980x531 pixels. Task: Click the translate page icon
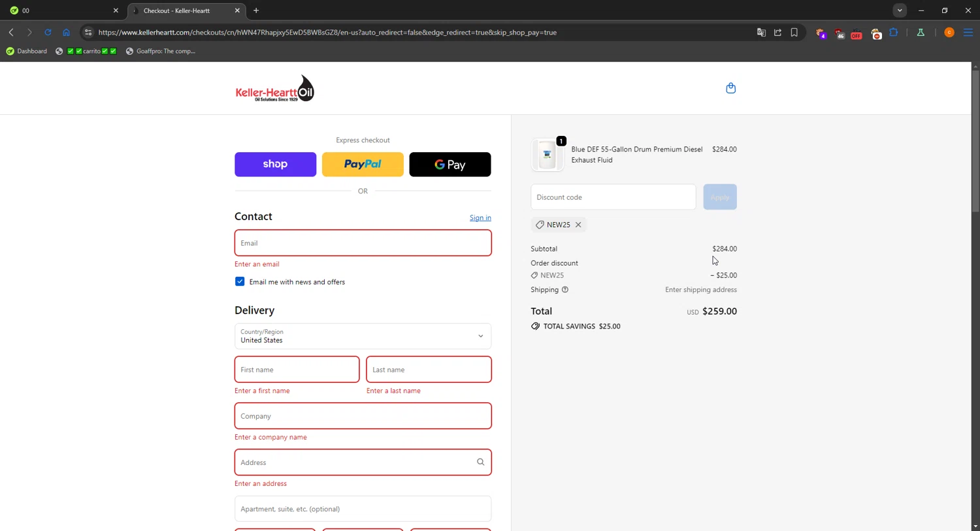[761, 32]
